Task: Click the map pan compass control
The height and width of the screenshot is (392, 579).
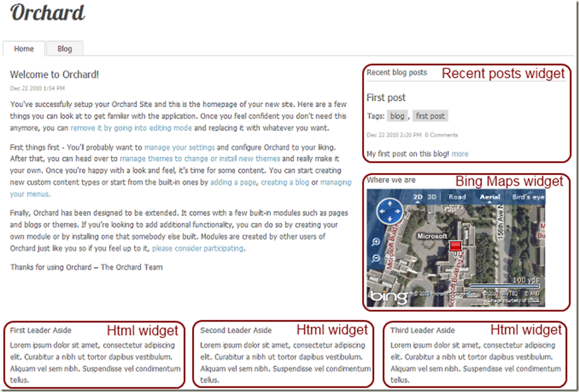Action: 390,211
